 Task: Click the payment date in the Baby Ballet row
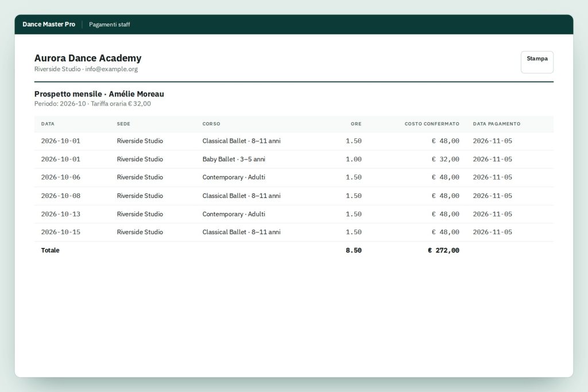pos(492,160)
